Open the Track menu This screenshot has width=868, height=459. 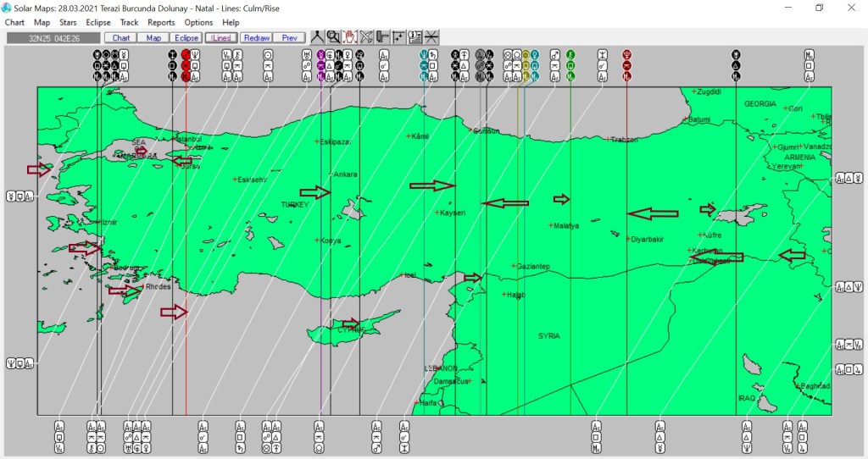click(x=129, y=22)
